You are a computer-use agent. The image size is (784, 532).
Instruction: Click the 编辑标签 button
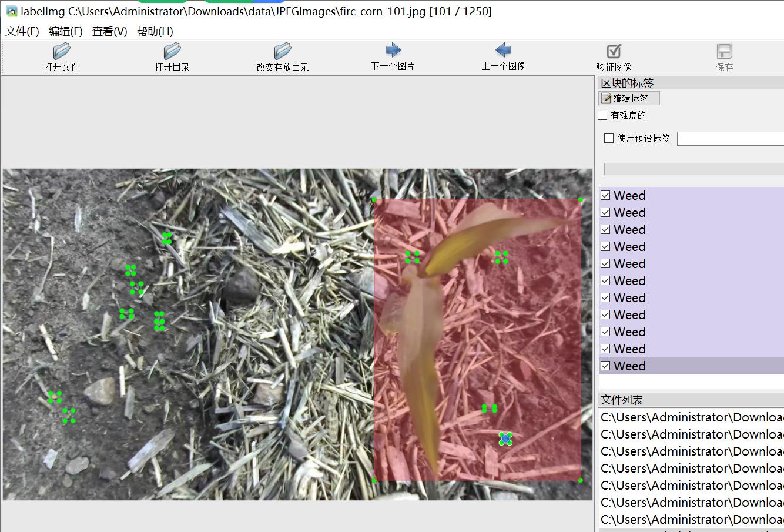pyautogui.click(x=629, y=98)
